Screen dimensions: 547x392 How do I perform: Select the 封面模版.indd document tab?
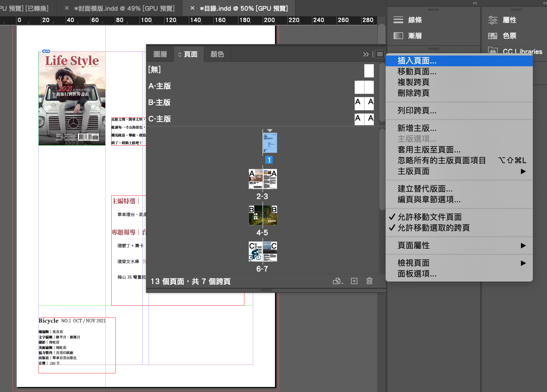124,8
